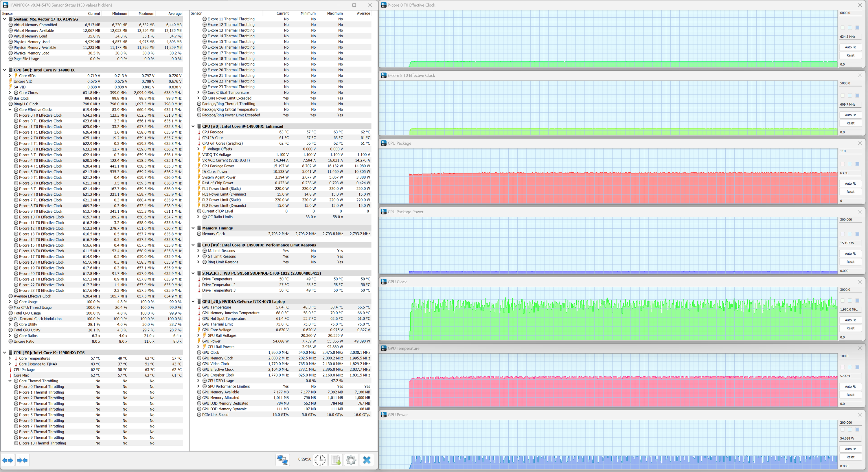
Task: Select the GPU Power sensor row
Action: (211, 341)
